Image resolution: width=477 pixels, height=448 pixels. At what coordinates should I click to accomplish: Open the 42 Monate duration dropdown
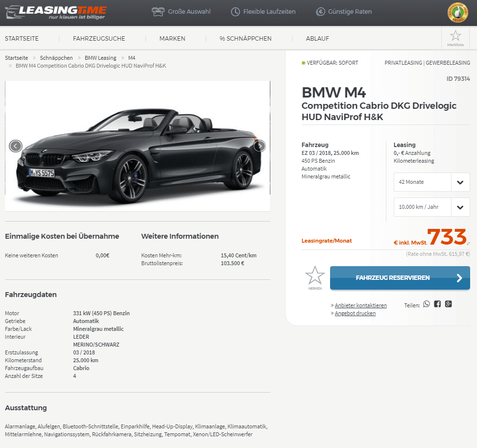pyautogui.click(x=431, y=182)
